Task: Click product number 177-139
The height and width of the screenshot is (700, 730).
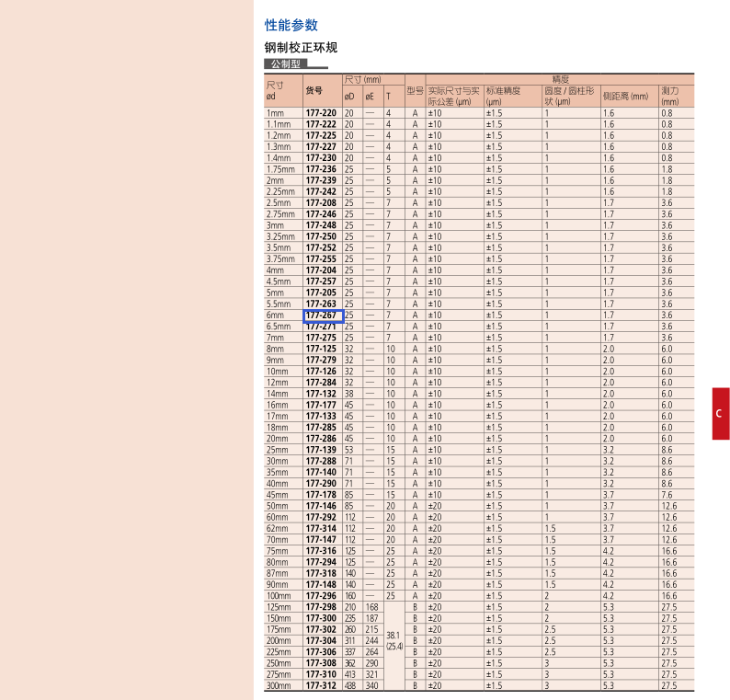Action: (x=321, y=450)
